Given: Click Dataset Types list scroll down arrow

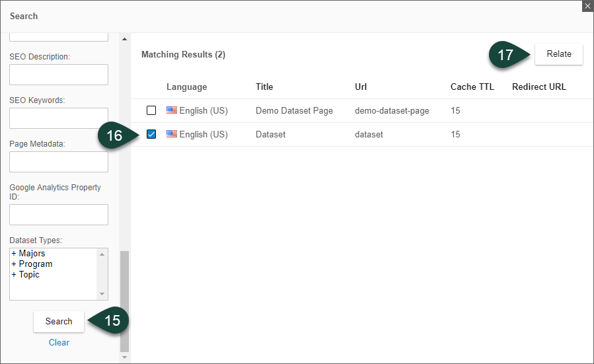Looking at the screenshot, I should coord(102,294).
